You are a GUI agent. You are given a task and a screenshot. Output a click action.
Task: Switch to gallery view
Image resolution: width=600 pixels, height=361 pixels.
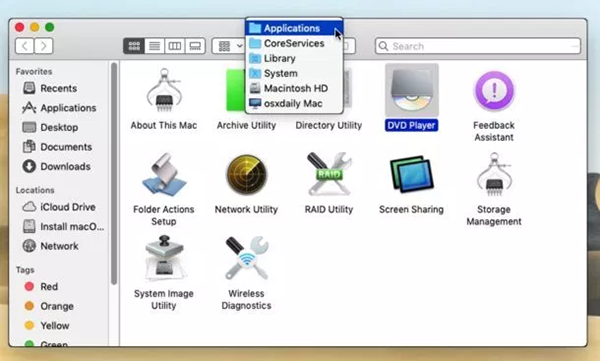tap(195, 46)
